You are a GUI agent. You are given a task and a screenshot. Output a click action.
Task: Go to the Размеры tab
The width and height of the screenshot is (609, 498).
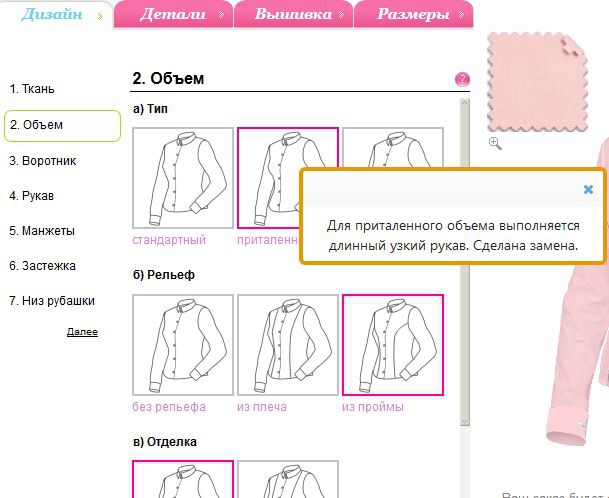pos(411,14)
